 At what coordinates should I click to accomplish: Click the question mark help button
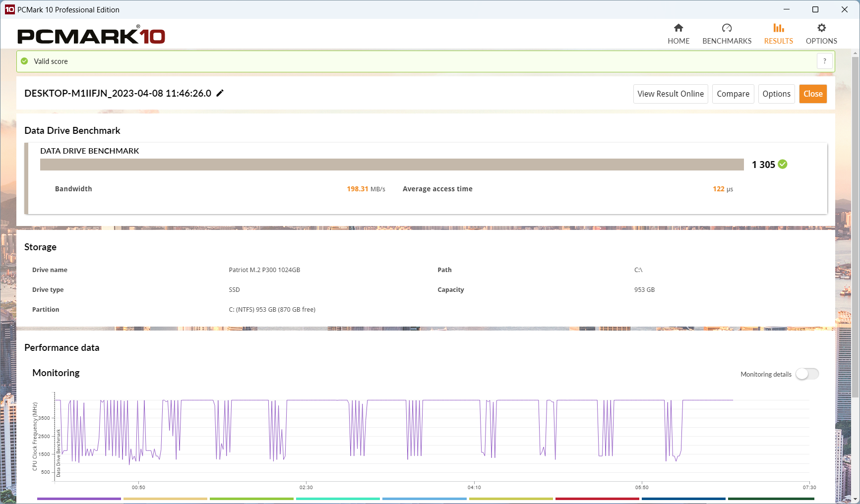pos(824,61)
